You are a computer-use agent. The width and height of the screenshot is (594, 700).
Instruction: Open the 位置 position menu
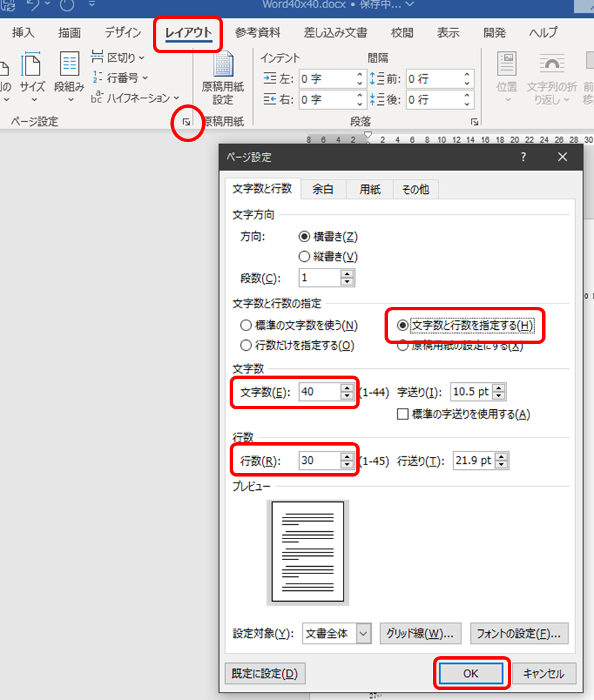506,77
